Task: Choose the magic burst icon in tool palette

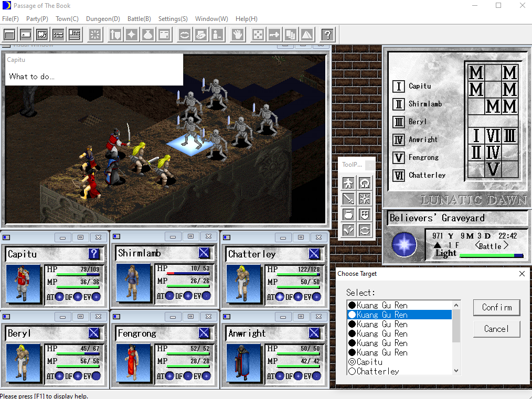Action: coord(365,199)
